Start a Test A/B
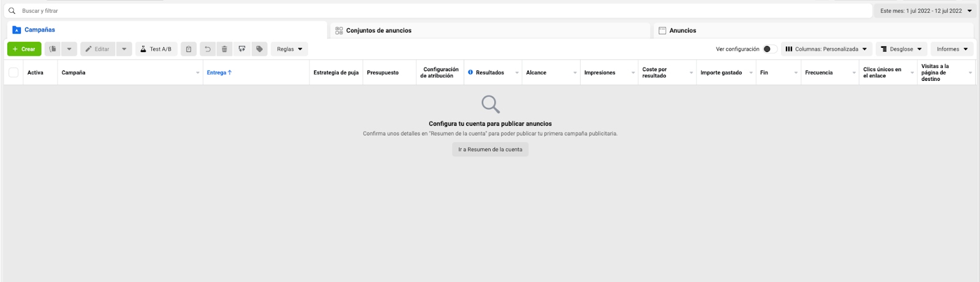Viewport: 980px width, 282px height. [156, 49]
